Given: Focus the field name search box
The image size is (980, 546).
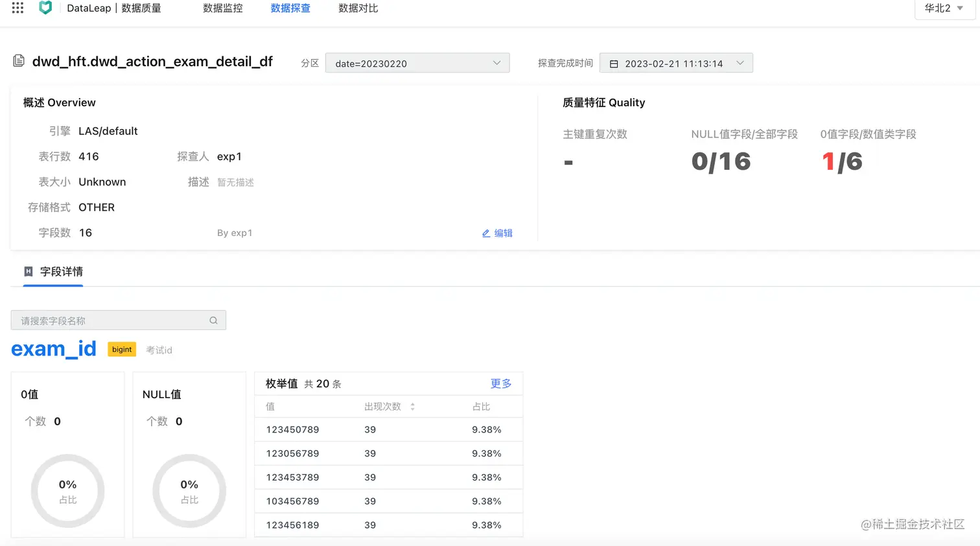Looking at the screenshot, I should (x=119, y=320).
